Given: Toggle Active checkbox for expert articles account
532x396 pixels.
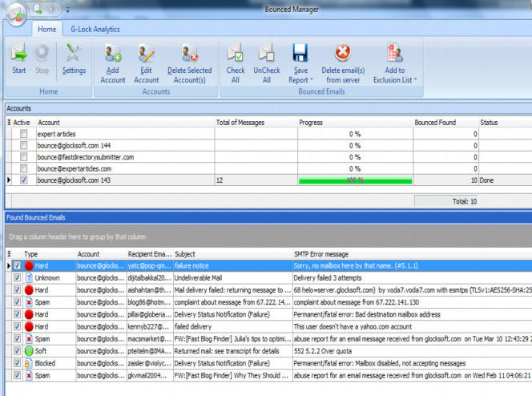Looking at the screenshot, I should click(x=23, y=134).
